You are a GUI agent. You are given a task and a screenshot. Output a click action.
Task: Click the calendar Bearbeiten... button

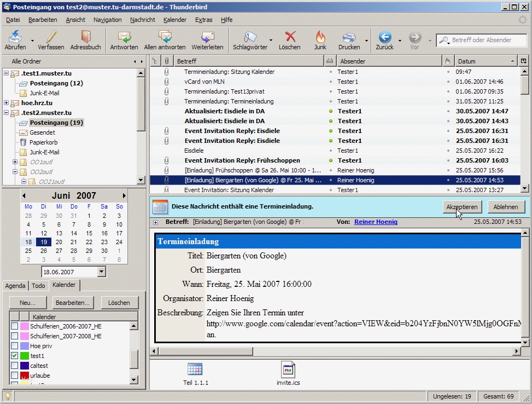pyautogui.click(x=73, y=303)
